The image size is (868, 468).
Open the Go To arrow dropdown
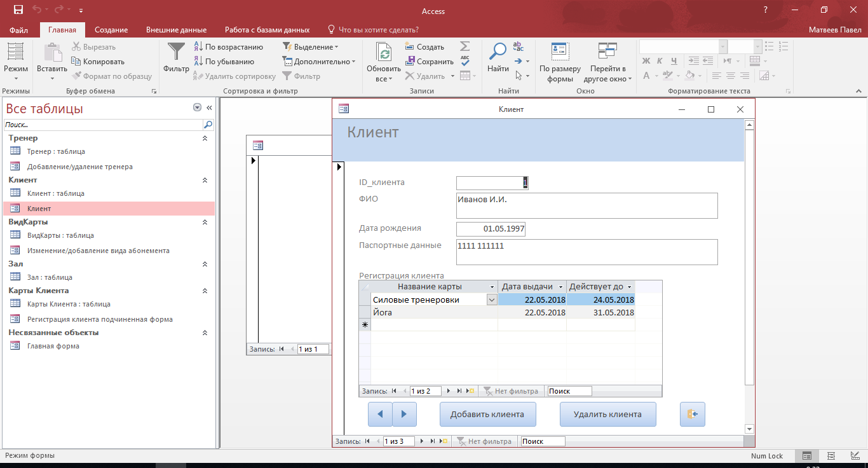point(521,61)
